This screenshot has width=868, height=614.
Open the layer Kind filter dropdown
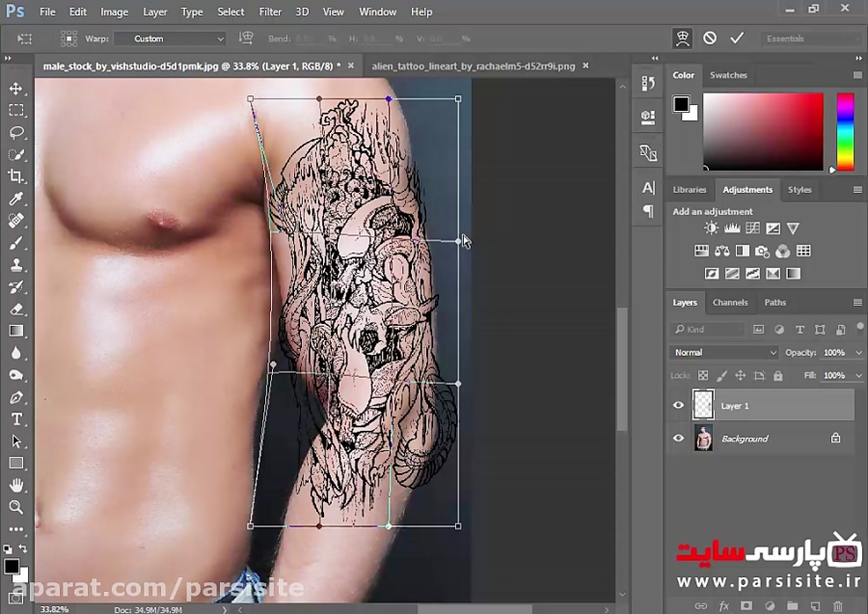[x=708, y=329]
